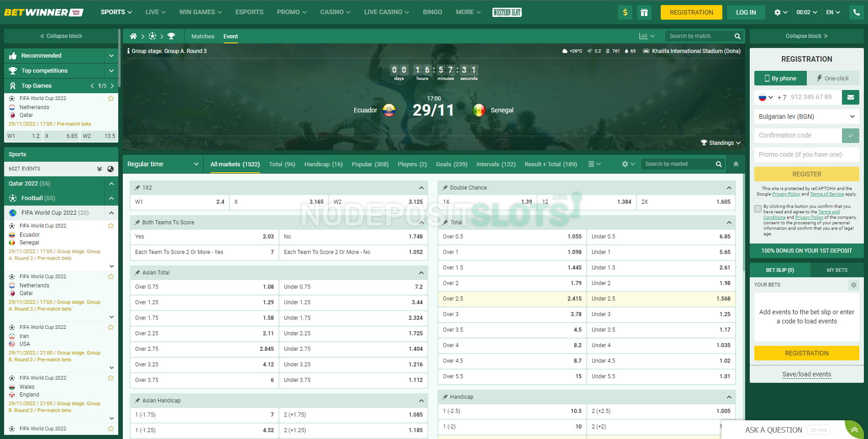Click the Promo code input field
Screen dimensions: 868x439
806,154
